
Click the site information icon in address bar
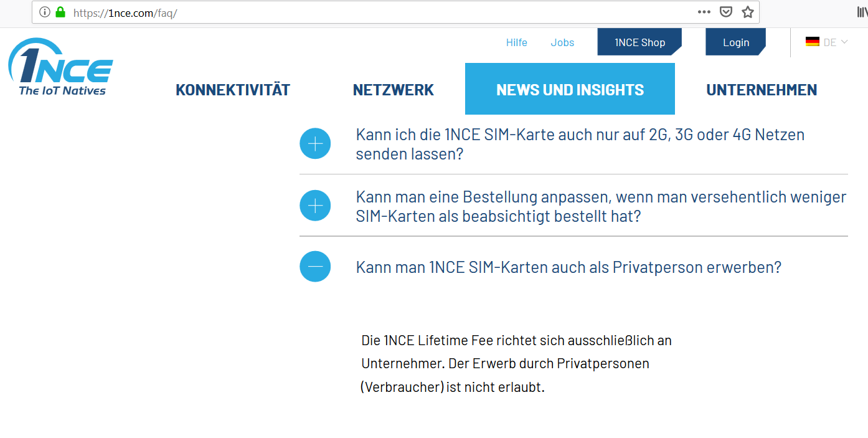45,12
